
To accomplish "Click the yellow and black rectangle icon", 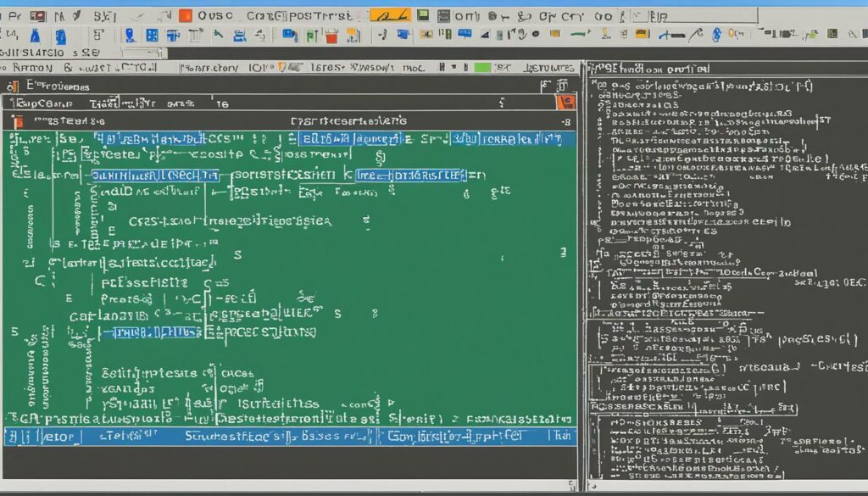I will (x=643, y=34).
